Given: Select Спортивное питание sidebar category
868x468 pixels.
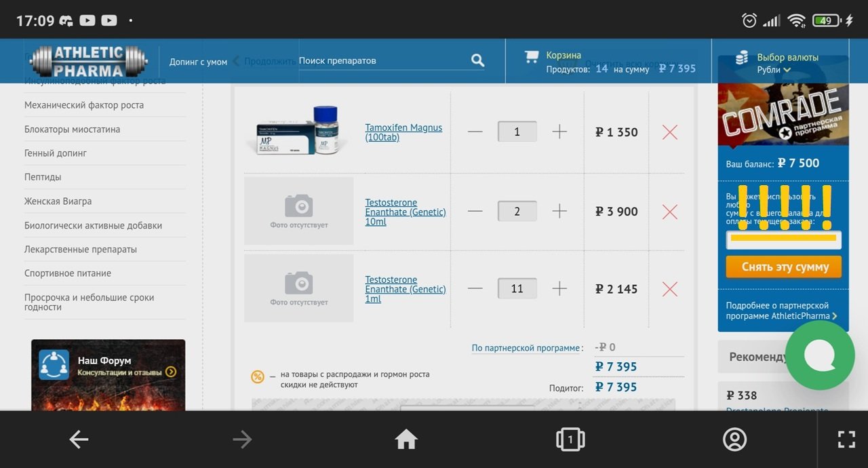Looking at the screenshot, I should point(68,273).
